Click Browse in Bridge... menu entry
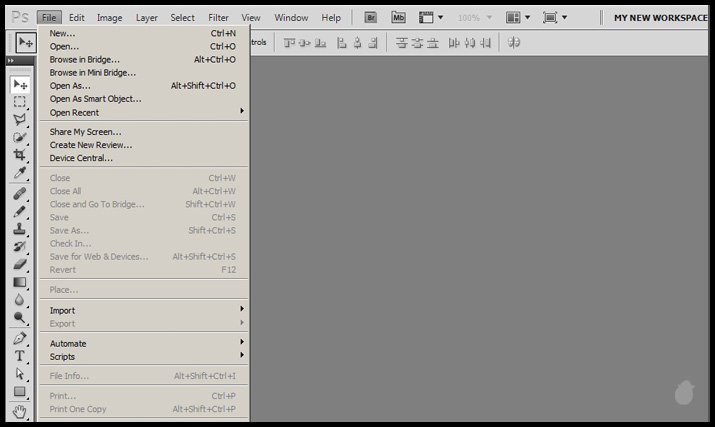The width and height of the screenshot is (715, 427). 84,59
